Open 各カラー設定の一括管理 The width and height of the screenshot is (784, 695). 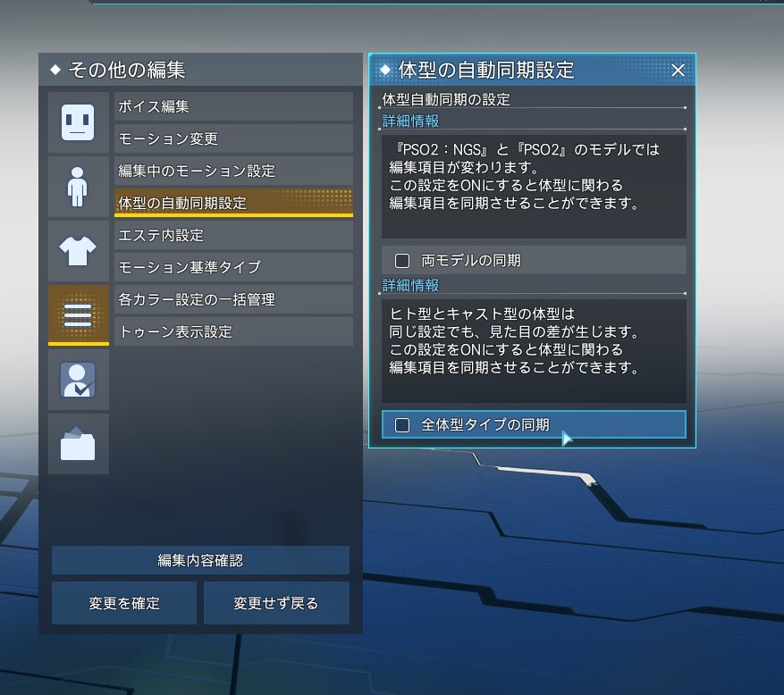[x=233, y=299]
